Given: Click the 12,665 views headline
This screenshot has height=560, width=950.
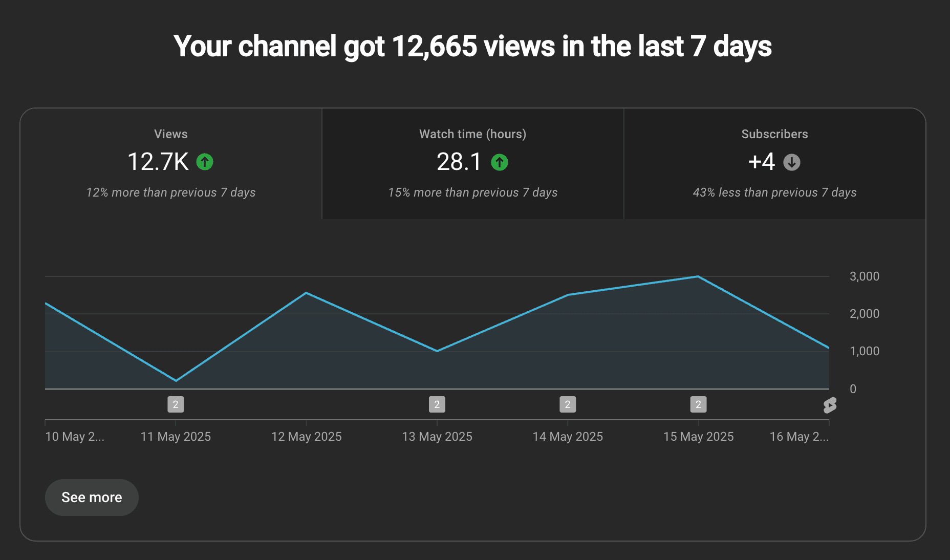Looking at the screenshot, I should (473, 46).
